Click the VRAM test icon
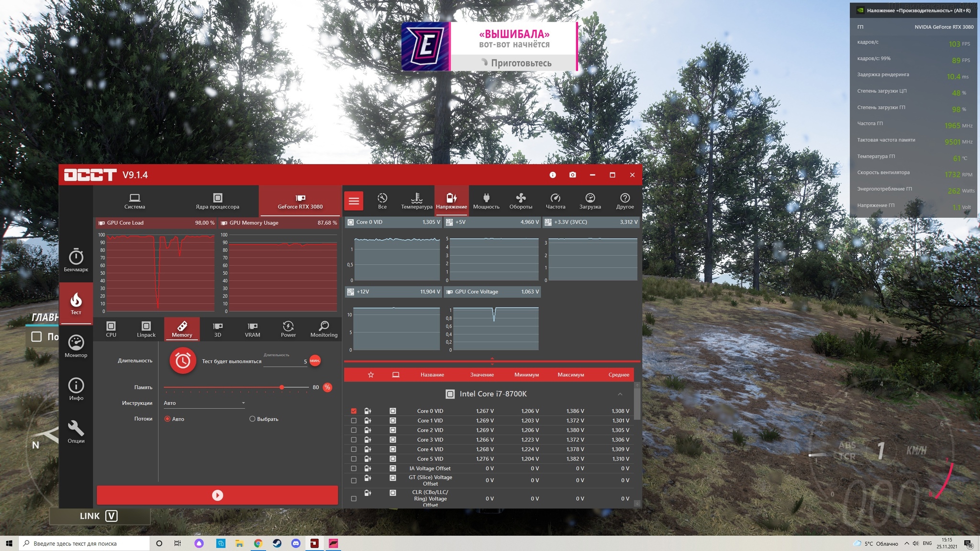Viewport: 980px width, 551px height. pos(252,329)
